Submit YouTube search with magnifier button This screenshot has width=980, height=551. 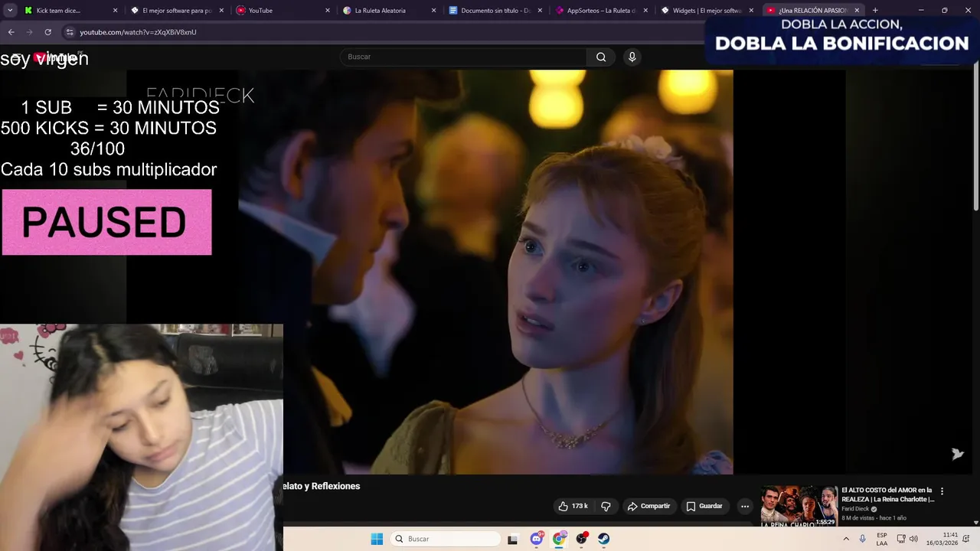click(601, 57)
